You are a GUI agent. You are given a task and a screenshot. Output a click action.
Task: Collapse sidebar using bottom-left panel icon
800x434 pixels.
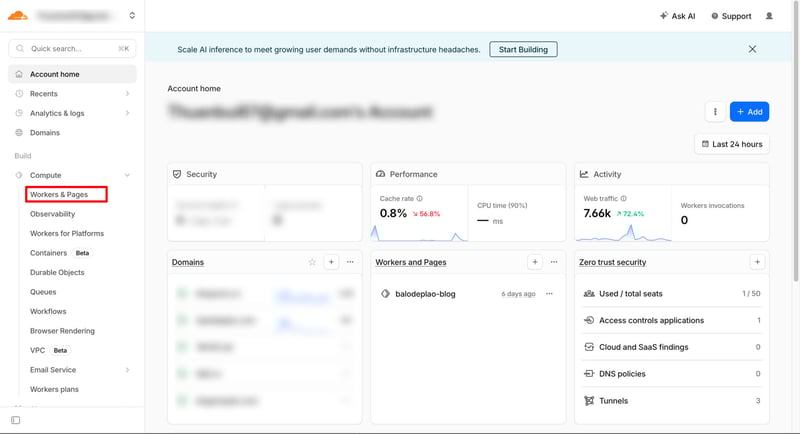point(15,420)
